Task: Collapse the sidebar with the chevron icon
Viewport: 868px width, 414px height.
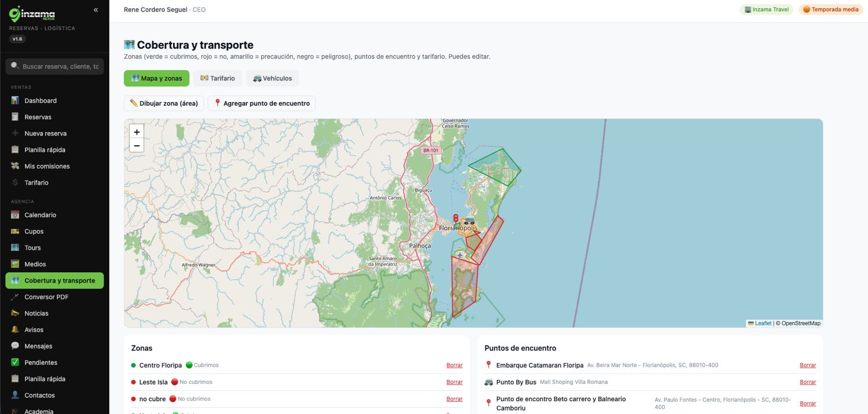Action: 95,10
